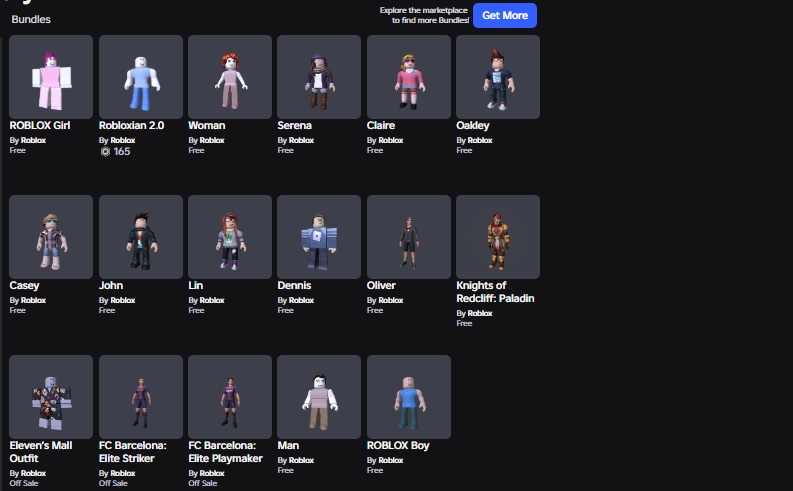The image size is (793, 491).
Task: Open the Dennis bundle name link
Action: click(294, 285)
